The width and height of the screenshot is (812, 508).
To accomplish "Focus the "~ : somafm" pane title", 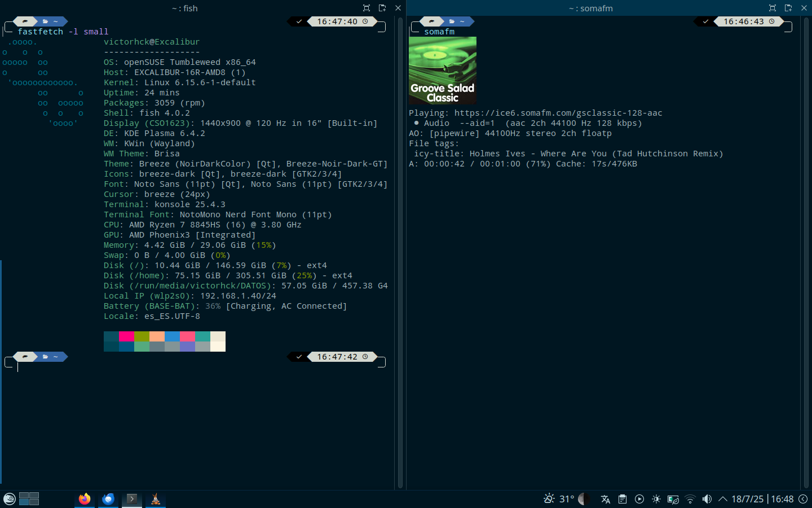I will click(590, 8).
